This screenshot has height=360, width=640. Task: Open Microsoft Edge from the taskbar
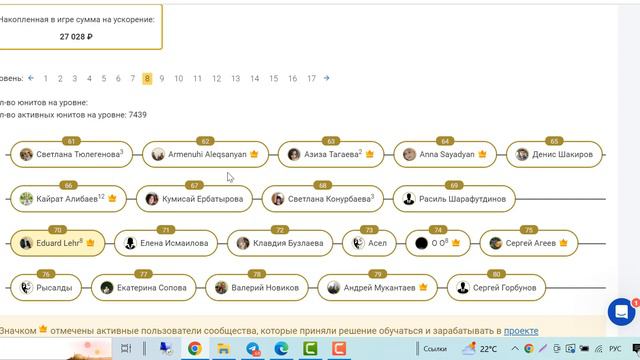coord(281,349)
